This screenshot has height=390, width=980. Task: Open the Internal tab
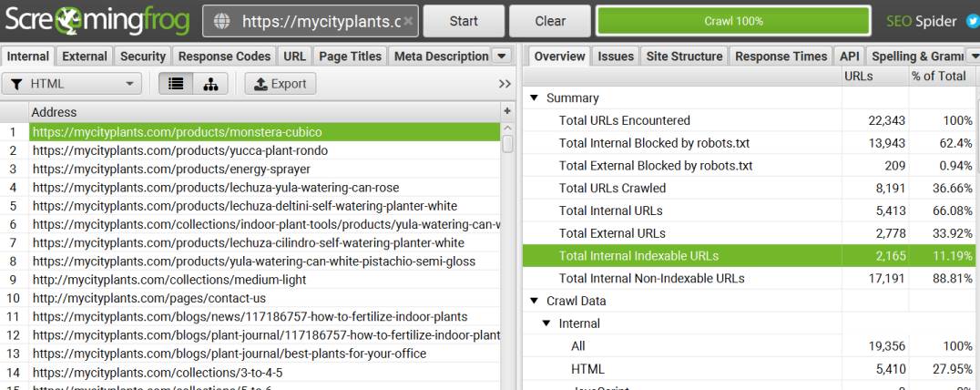click(27, 56)
